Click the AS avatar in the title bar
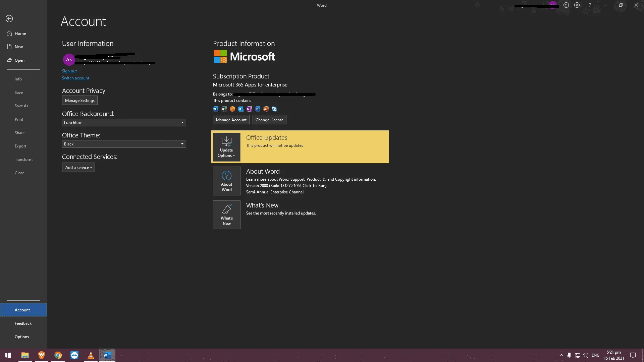 pos(553,5)
